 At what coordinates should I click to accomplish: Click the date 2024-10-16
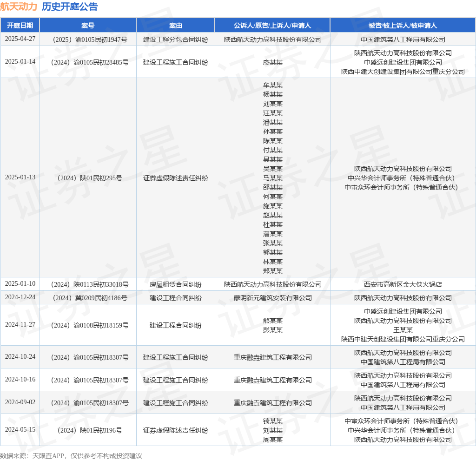[x=20, y=379]
